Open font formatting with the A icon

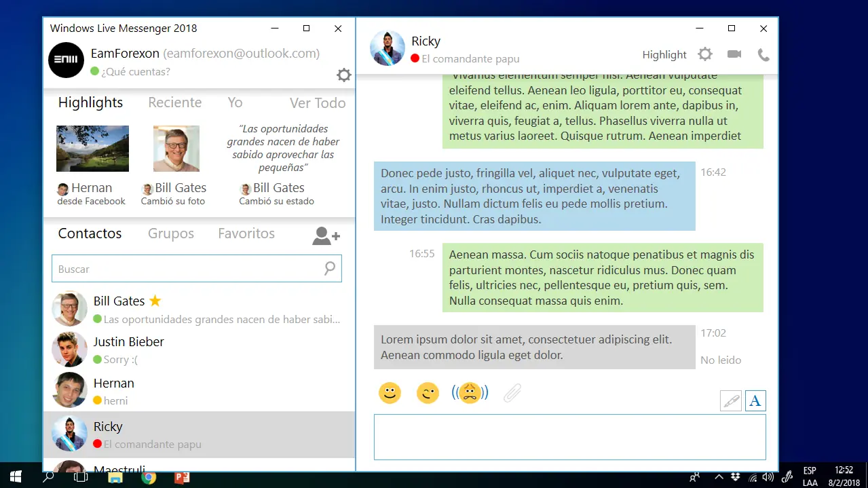755,400
